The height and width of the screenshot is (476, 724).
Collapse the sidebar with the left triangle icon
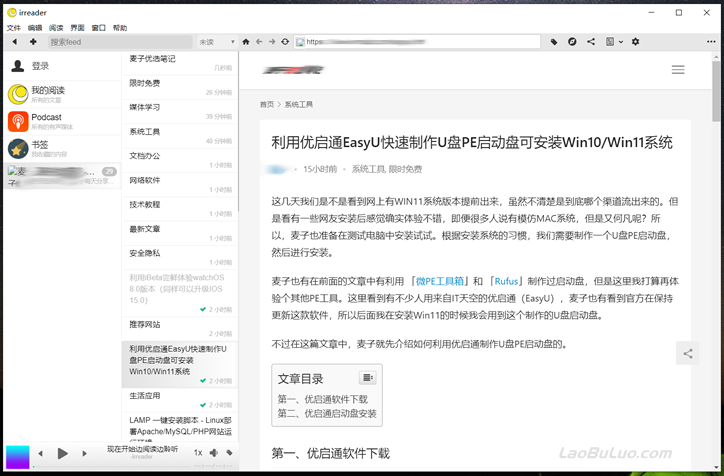(15, 42)
